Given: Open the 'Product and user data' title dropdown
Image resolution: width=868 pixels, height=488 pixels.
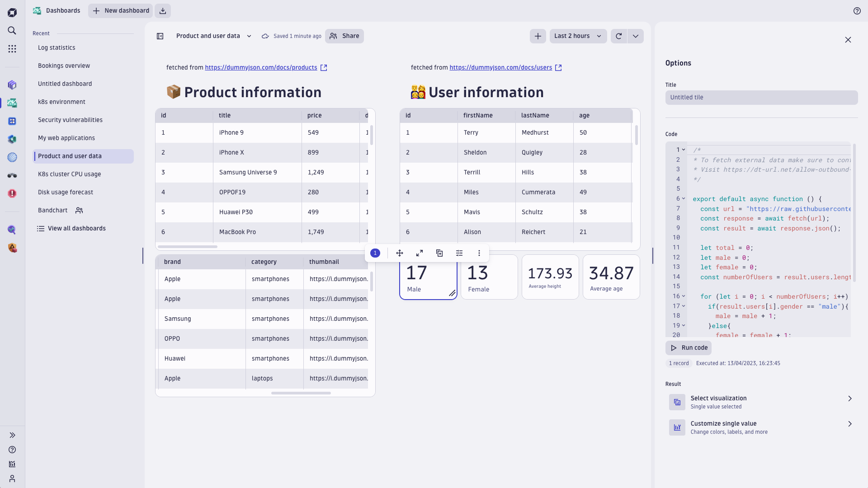Looking at the screenshot, I should click(x=249, y=36).
